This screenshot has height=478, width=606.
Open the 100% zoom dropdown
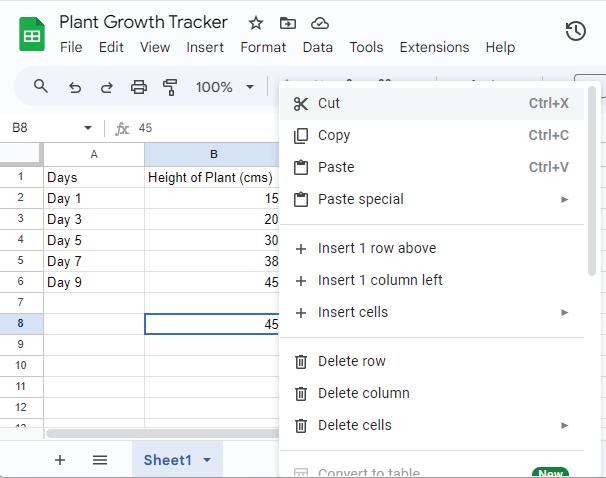(x=225, y=87)
